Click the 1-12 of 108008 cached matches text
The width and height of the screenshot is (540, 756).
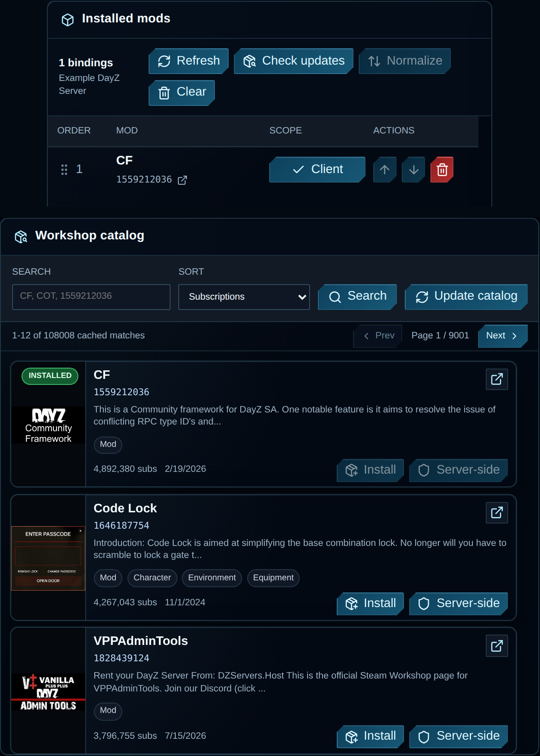(78, 335)
